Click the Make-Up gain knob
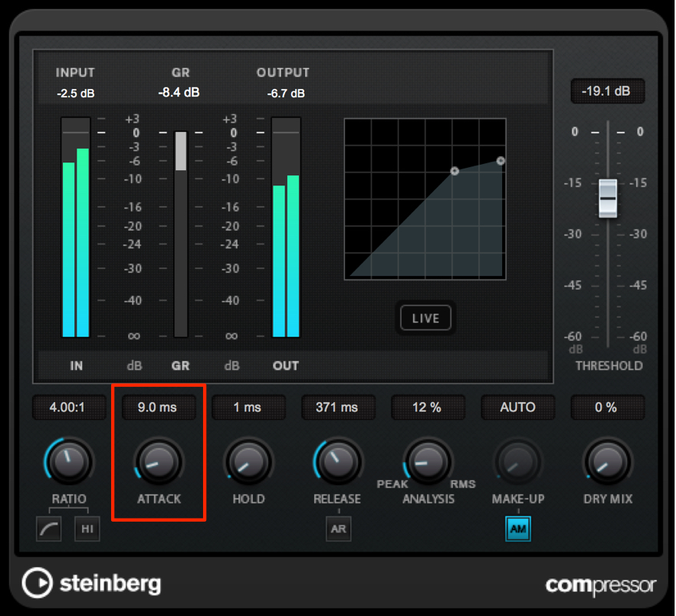 tap(518, 462)
